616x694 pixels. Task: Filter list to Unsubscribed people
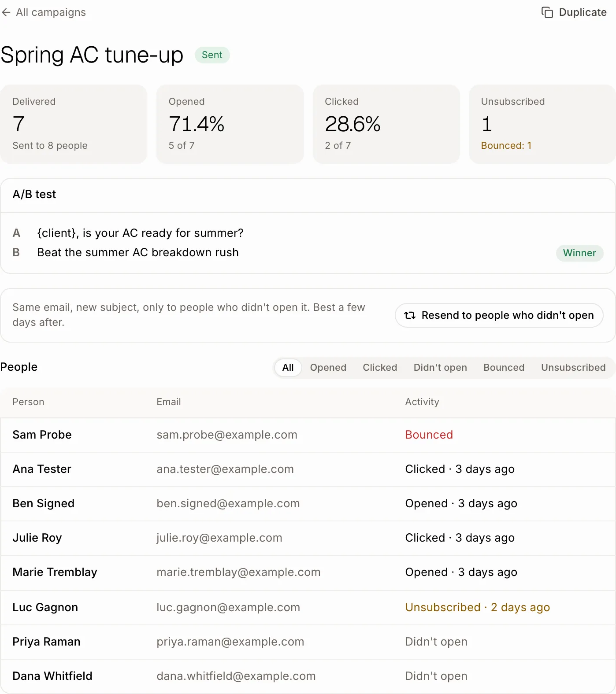click(573, 368)
